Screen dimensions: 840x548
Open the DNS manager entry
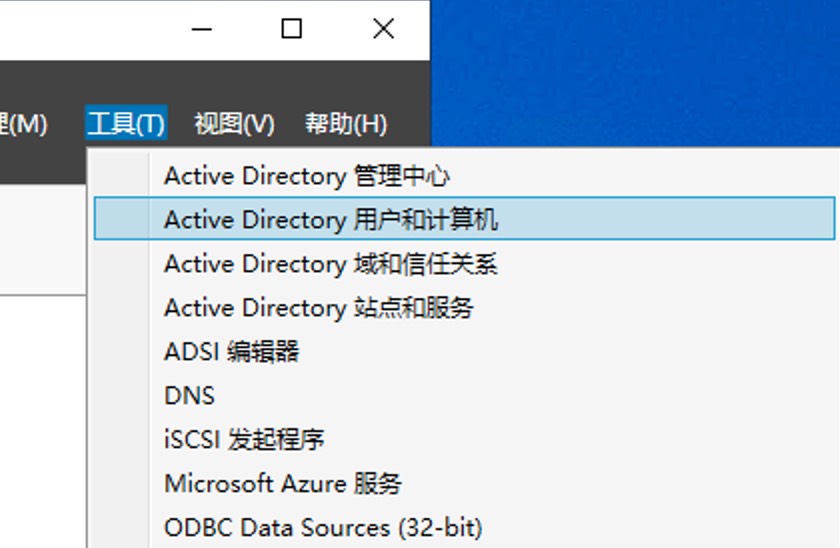pos(189,396)
